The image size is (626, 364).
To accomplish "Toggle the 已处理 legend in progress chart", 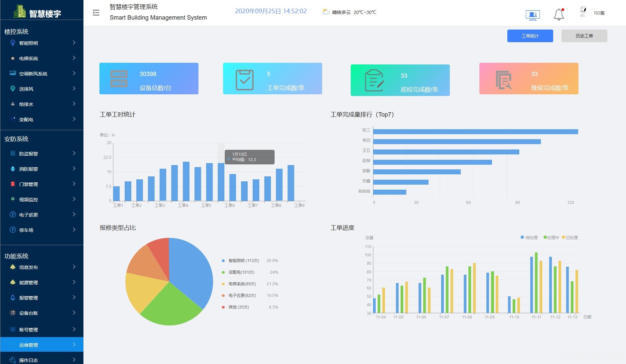I will (x=570, y=237).
